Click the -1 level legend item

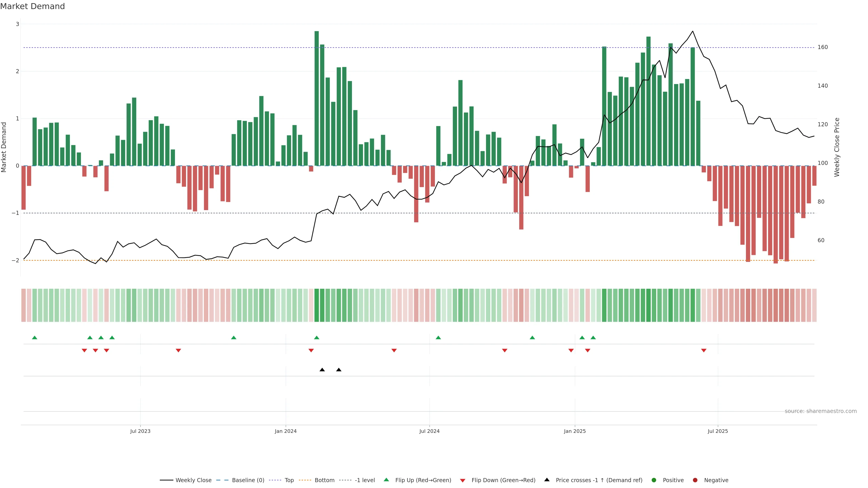365,480
